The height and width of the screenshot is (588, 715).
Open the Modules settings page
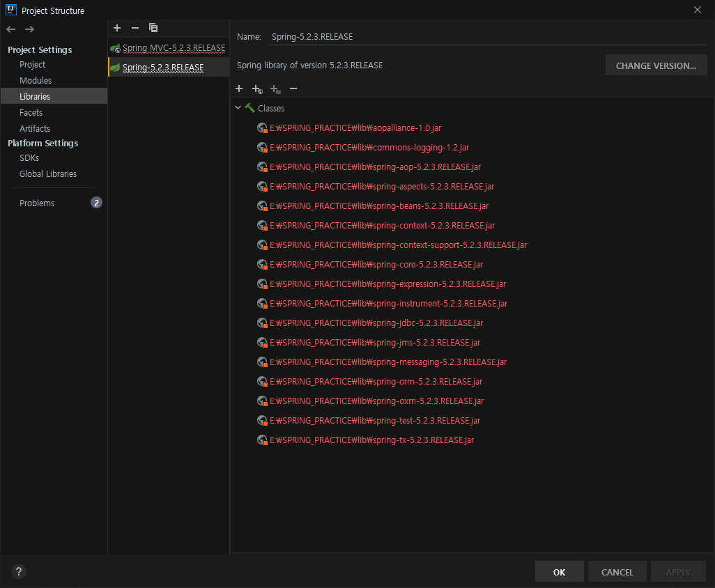point(36,81)
